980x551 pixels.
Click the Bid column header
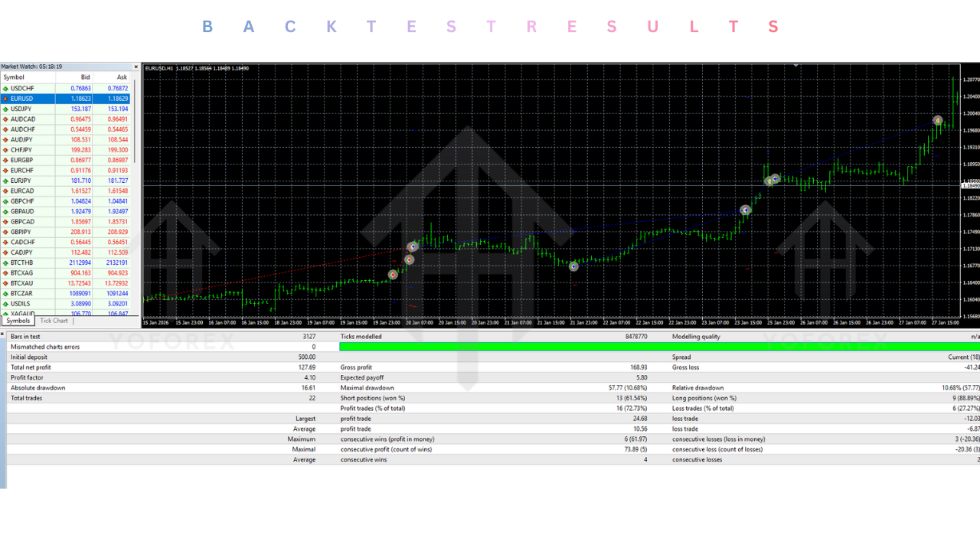click(x=87, y=77)
